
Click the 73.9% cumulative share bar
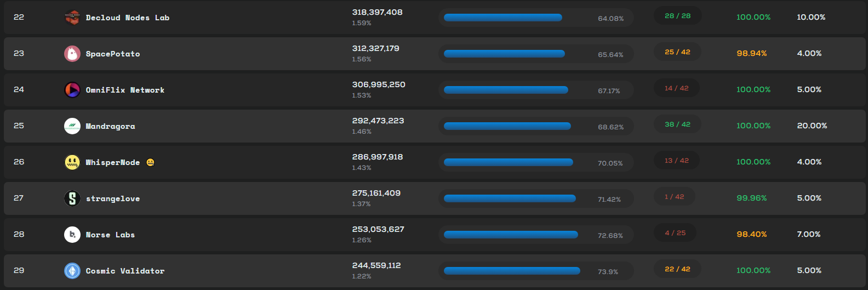pyautogui.click(x=536, y=271)
